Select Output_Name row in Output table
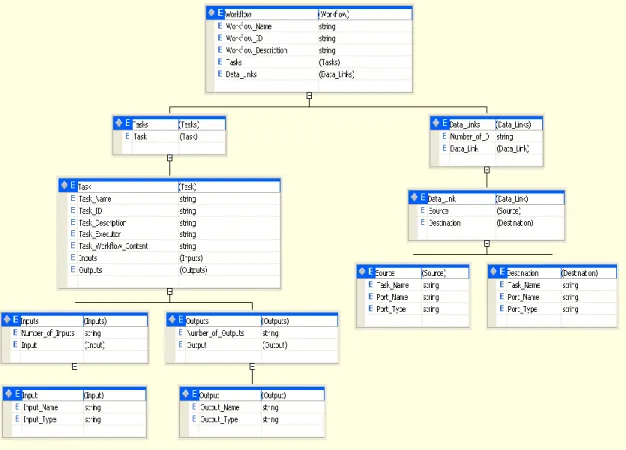Image resolution: width=626 pixels, height=450 pixels. pyautogui.click(x=257, y=407)
